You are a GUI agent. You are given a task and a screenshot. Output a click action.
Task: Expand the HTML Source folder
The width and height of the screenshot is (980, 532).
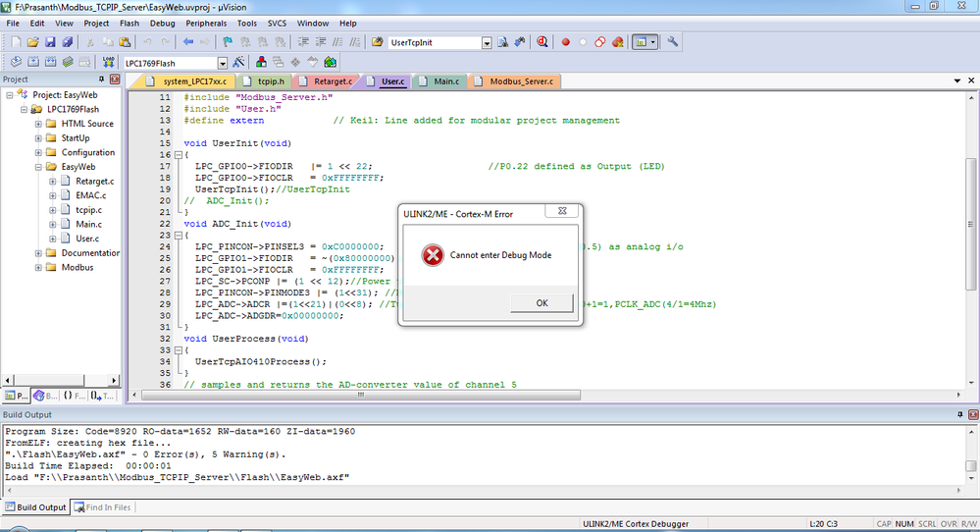coord(38,124)
